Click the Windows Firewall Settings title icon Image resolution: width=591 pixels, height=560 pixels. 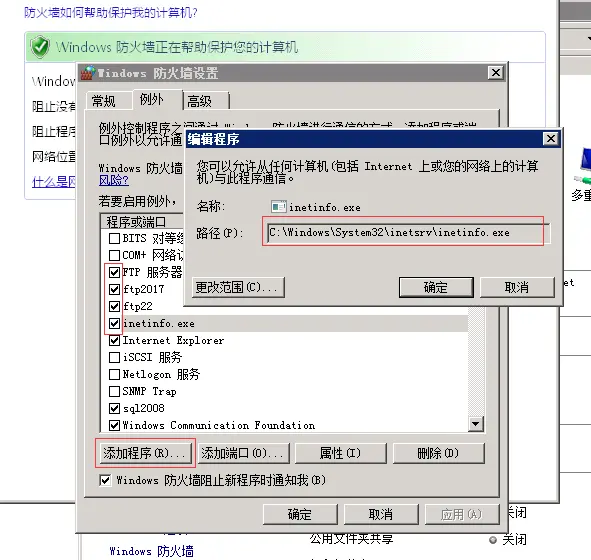88,73
